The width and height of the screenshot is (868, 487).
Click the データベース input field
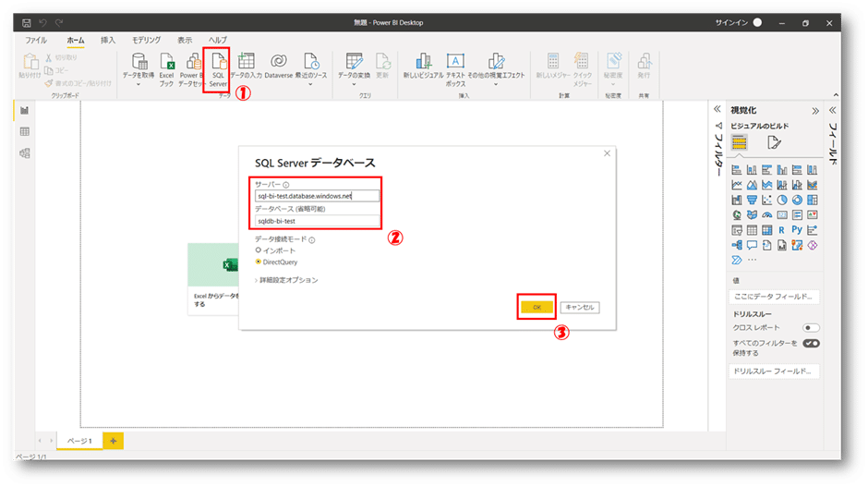pyautogui.click(x=317, y=221)
